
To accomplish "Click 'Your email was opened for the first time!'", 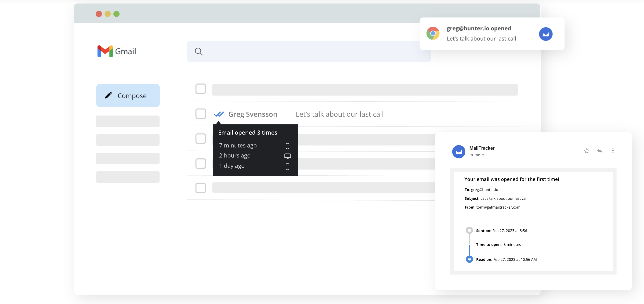I will [x=512, y=179].
